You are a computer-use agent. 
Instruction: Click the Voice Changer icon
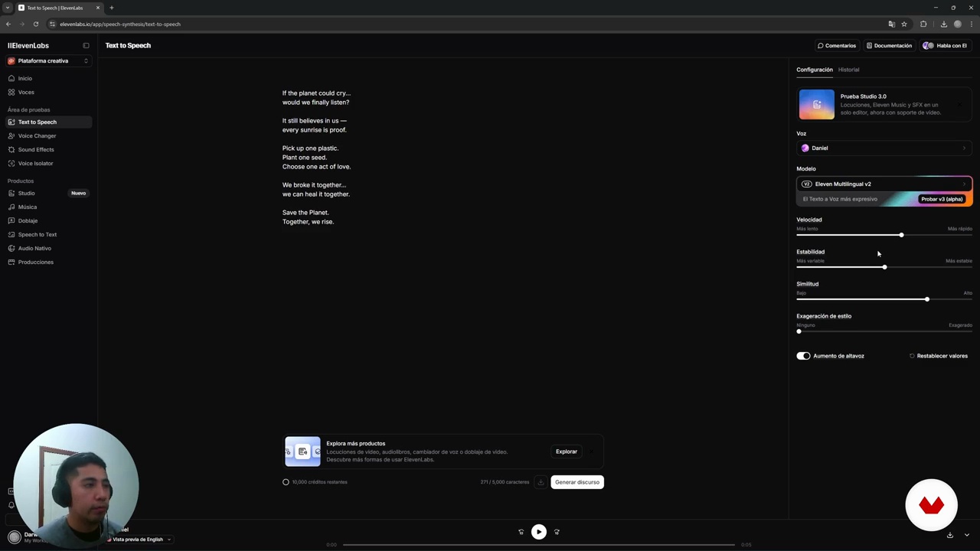point(11,135)
